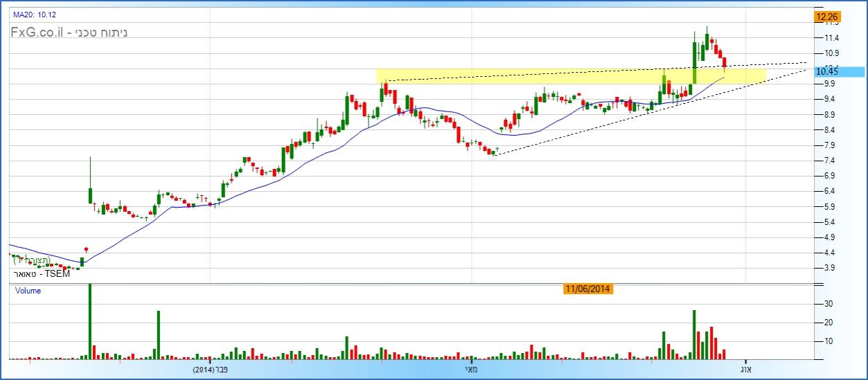
Task: Click the Volume panel label
Action: pyautogui.click(x=28, y=291)
